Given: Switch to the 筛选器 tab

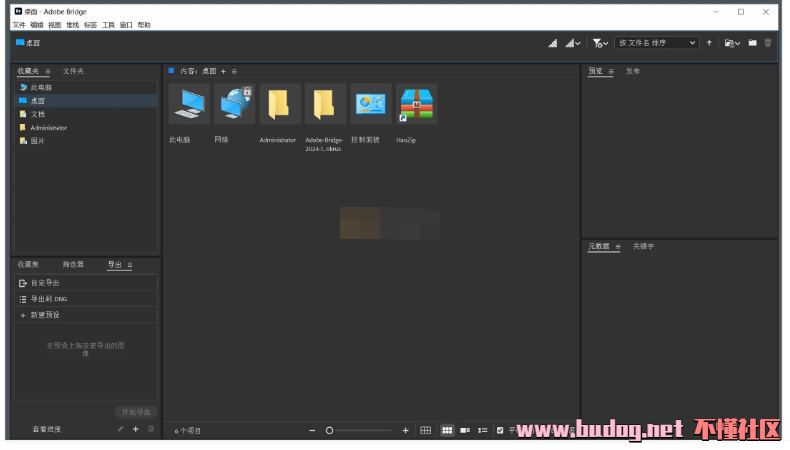Looking at the screenshot, I should (73, 265).
